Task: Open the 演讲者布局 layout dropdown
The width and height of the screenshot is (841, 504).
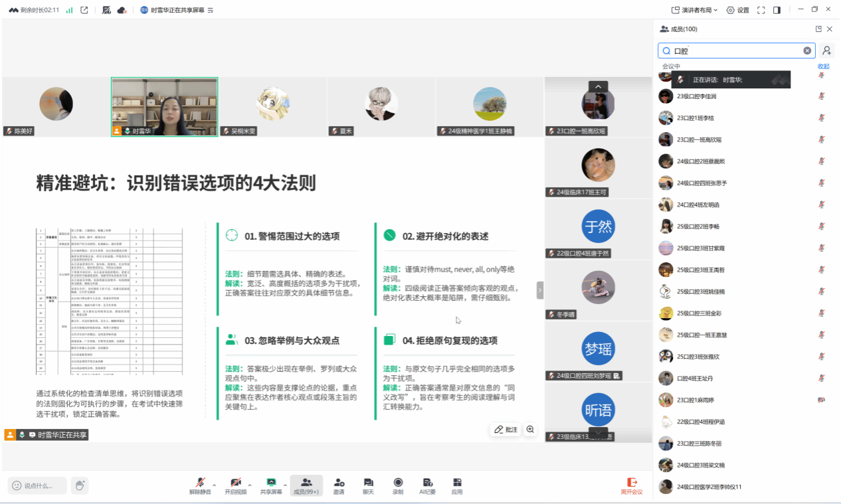Action: coord(696,10)
